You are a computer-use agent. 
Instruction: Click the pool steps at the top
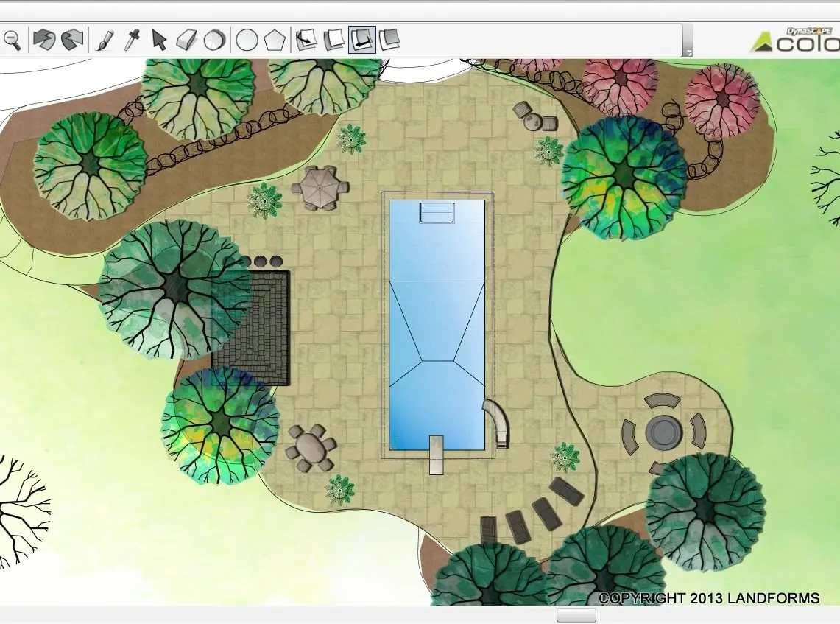[437, 212]
